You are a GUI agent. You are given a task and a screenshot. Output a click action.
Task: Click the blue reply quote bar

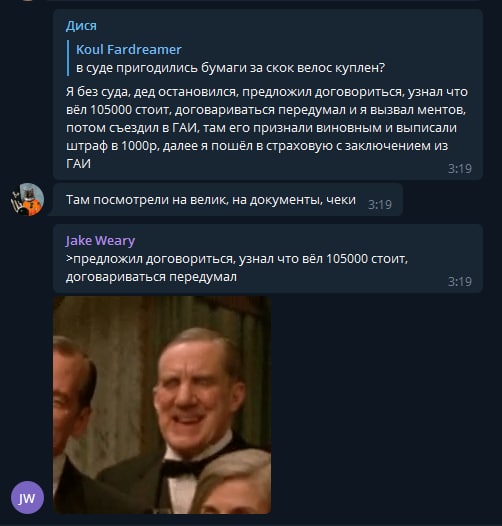[x=68, y=58]
